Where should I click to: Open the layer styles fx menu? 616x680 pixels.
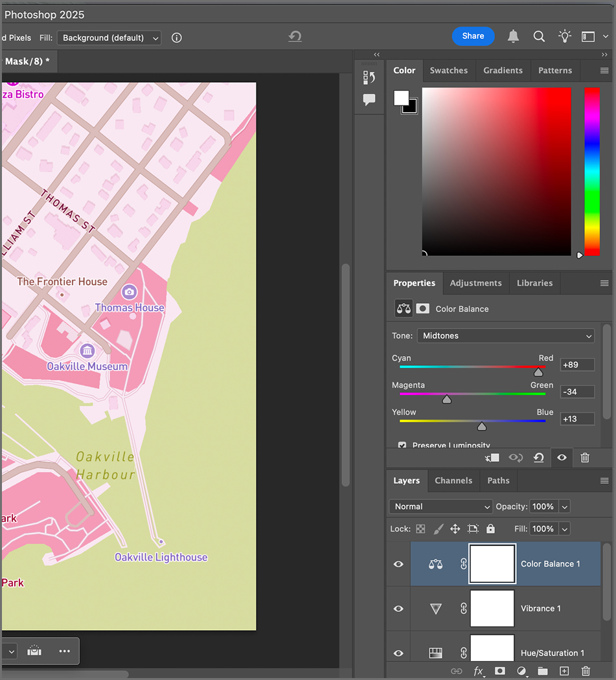point(479,671)
